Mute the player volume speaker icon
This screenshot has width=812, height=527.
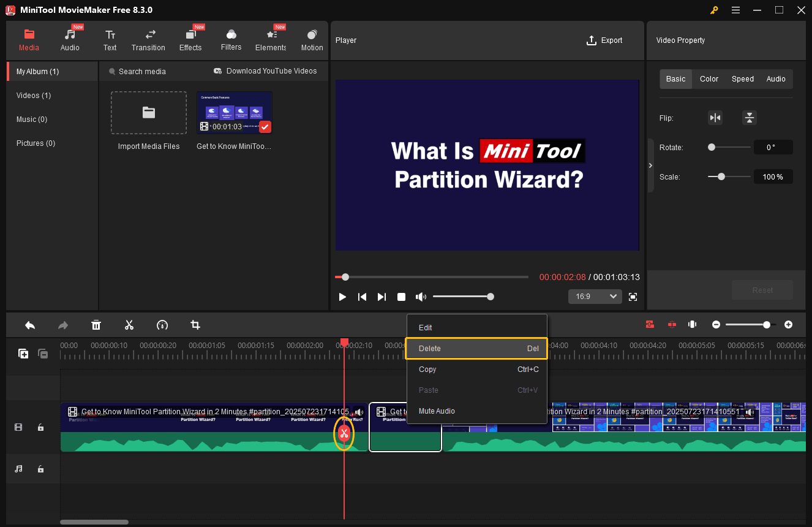(x=421, y=297)
